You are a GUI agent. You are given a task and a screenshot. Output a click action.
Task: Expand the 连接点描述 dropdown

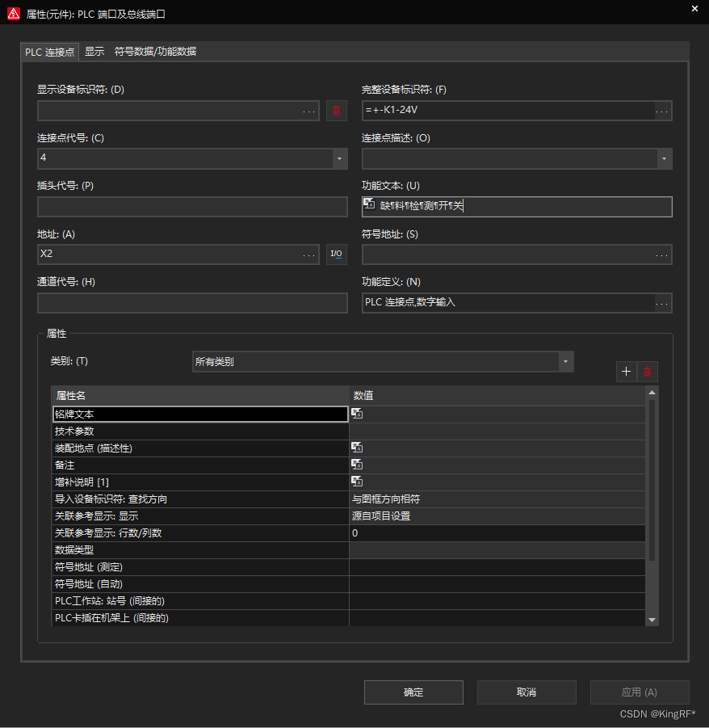[664, 159]
